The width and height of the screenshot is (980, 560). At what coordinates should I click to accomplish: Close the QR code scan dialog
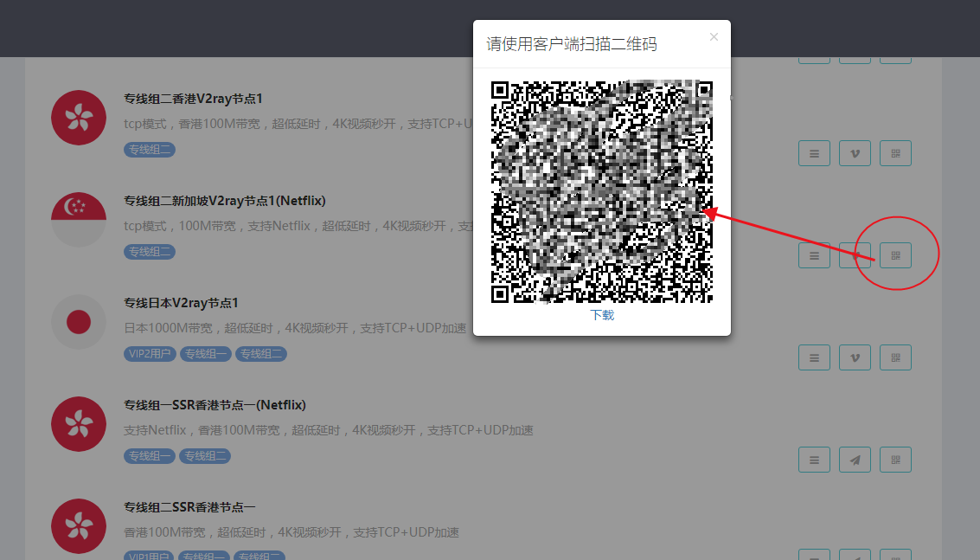click(714, 37)
